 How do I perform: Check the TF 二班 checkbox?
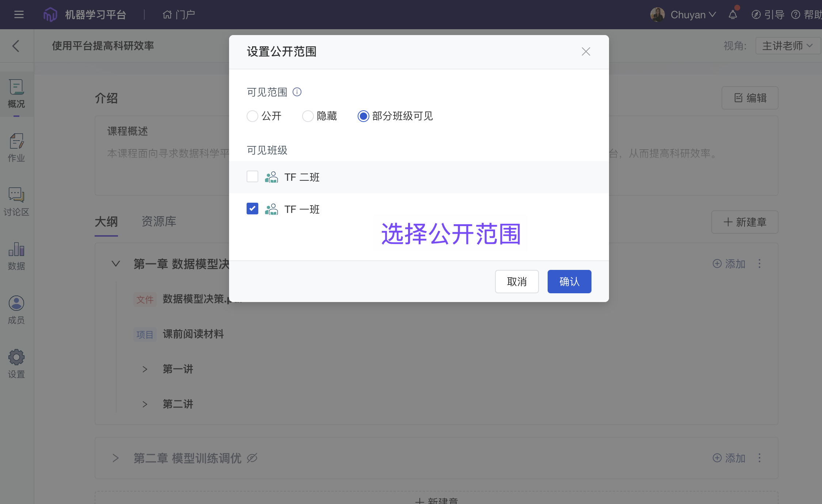(x=252, y=177)
